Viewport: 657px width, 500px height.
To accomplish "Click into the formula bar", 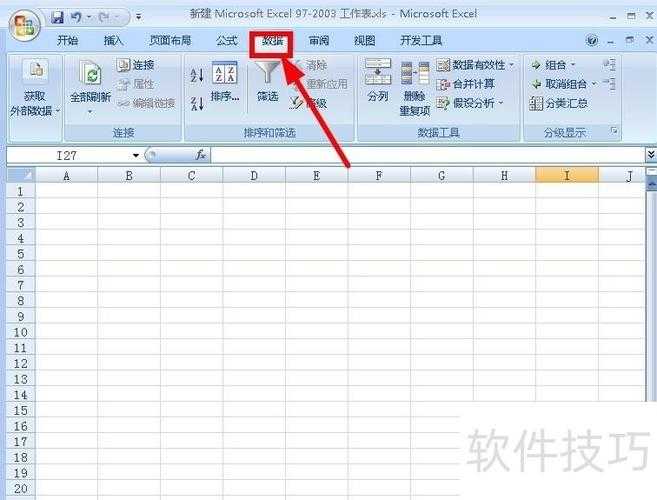I will point(427,155).
